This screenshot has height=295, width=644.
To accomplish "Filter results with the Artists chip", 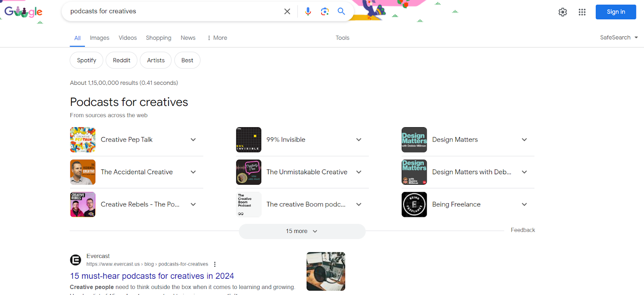I will pos(156,60).
